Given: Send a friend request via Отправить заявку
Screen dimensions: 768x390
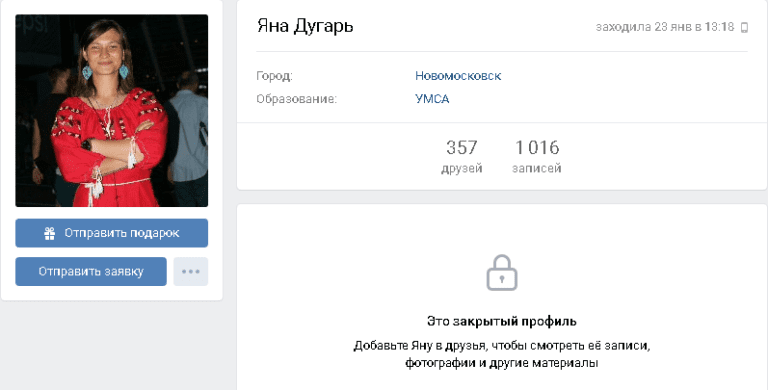Looking at the screenshot, I should 91,271.
